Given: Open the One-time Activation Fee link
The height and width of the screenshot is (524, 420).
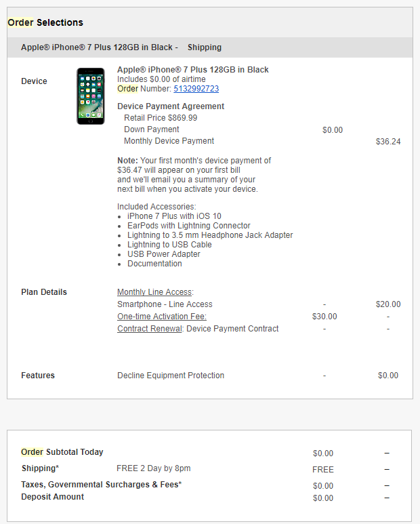Looking at the screenshot, I should pos(161,317).
